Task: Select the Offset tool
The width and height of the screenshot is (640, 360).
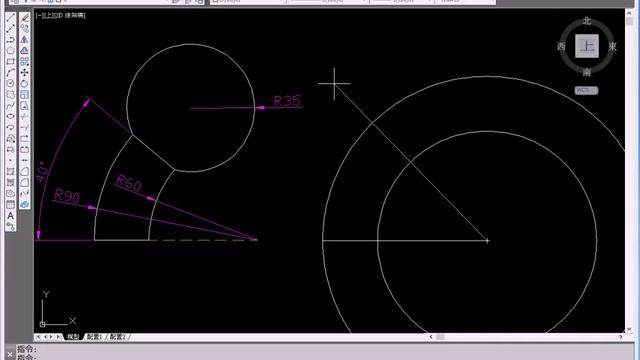Action: pos(24,51)
